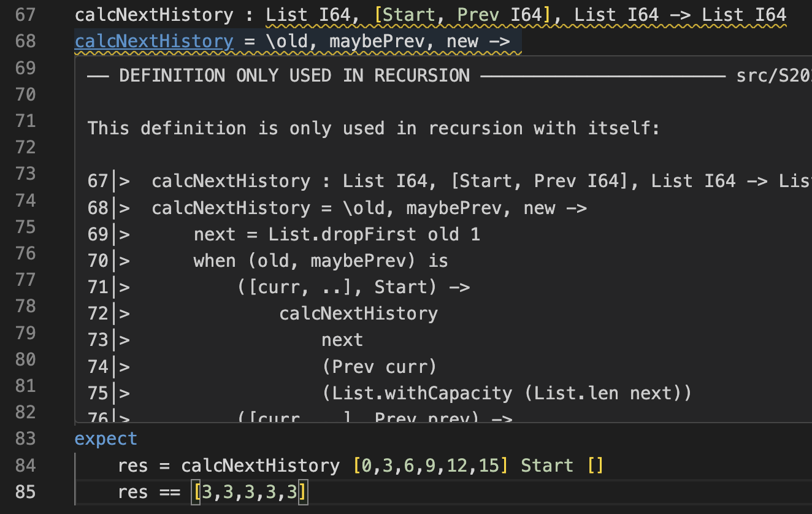Click the "expect" keyword on line 83

click(106, 439)
